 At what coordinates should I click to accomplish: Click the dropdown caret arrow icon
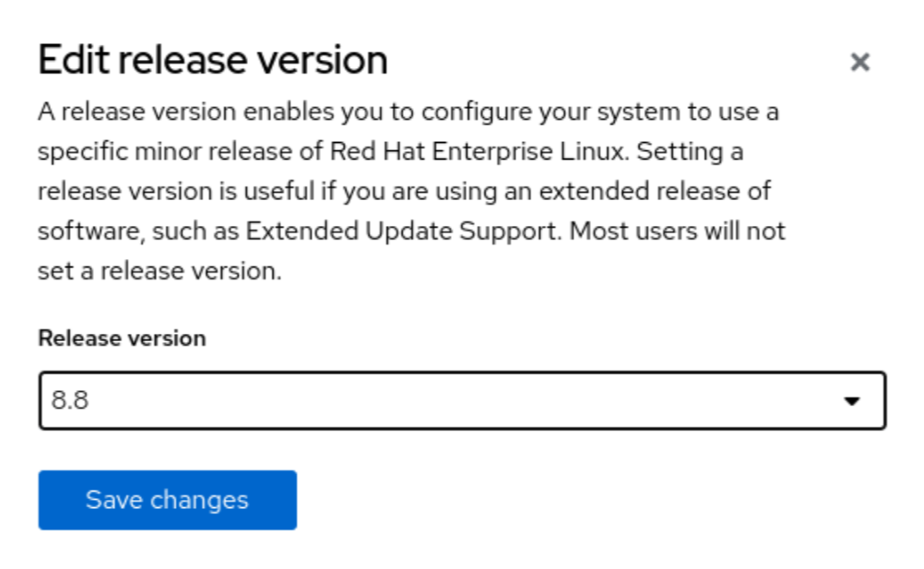click(x=852, y=401)
